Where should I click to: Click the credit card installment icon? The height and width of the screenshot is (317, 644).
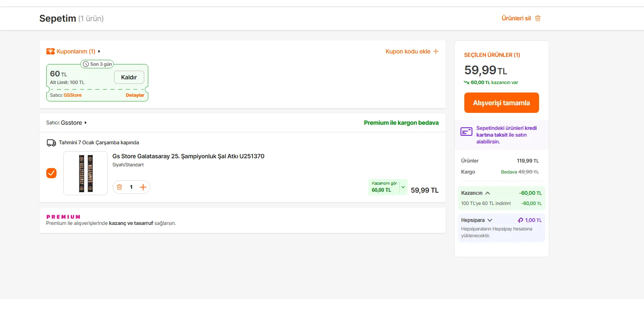tap(466, 132)
